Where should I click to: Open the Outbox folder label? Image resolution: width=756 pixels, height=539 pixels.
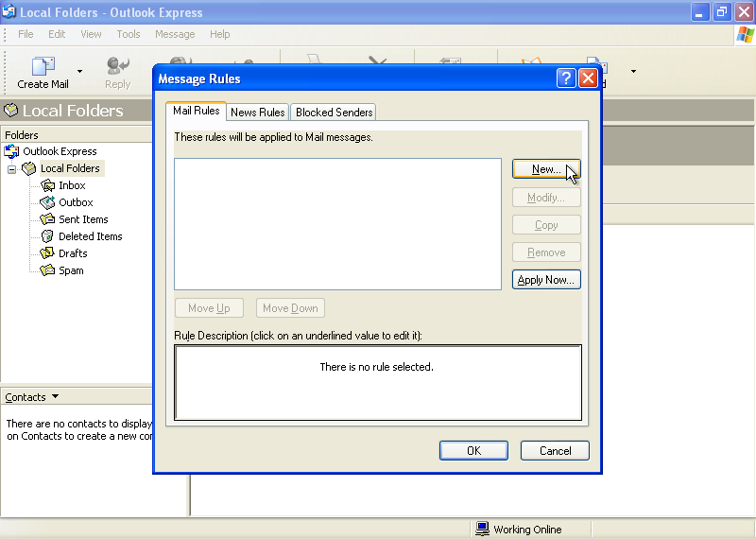(76, 202)
